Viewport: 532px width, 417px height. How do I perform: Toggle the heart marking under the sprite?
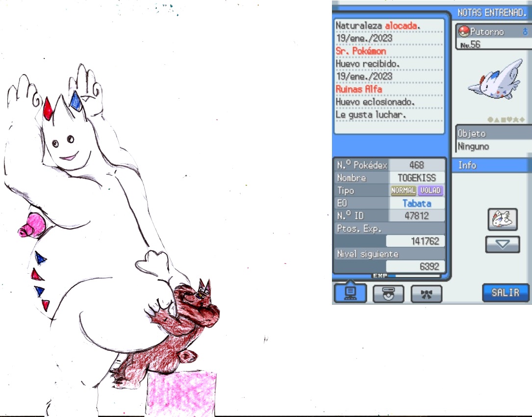pos(509,120)
